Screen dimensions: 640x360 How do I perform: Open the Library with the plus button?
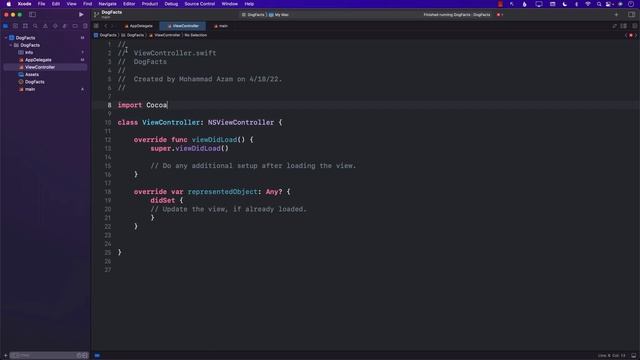point(616,15)
